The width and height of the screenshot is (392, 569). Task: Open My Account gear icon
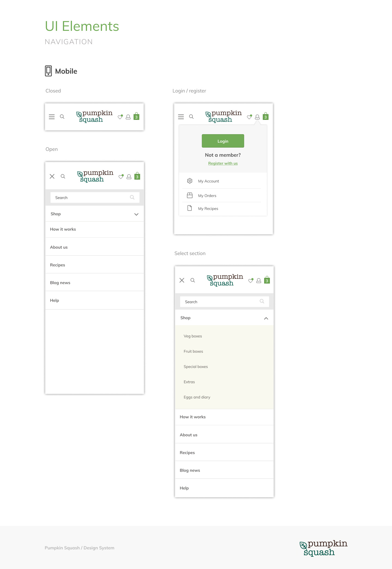click(190, 181)
